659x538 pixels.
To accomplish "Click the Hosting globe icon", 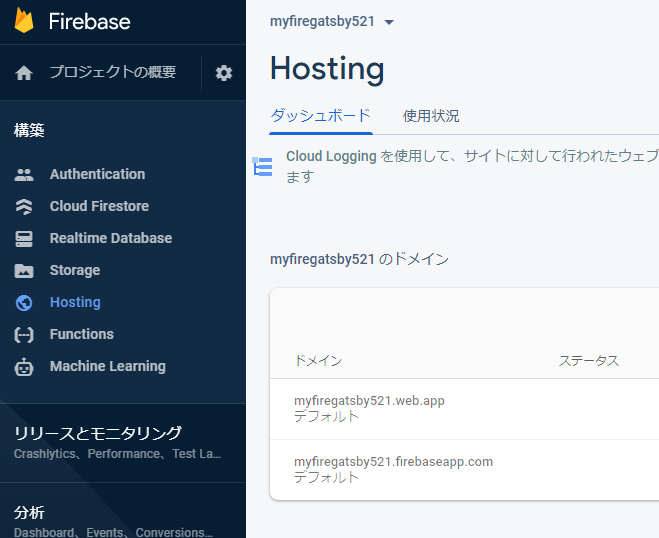I will (x=24, y=303).
